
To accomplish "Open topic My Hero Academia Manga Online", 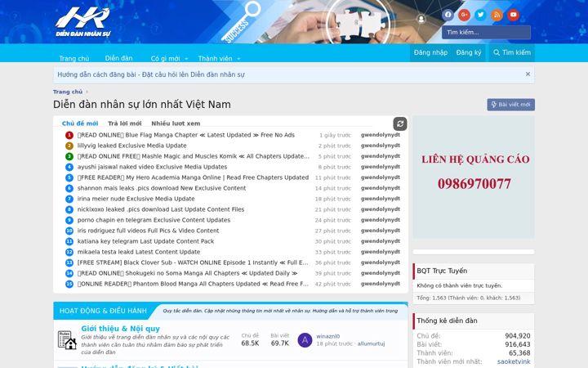I will (193, 177).
